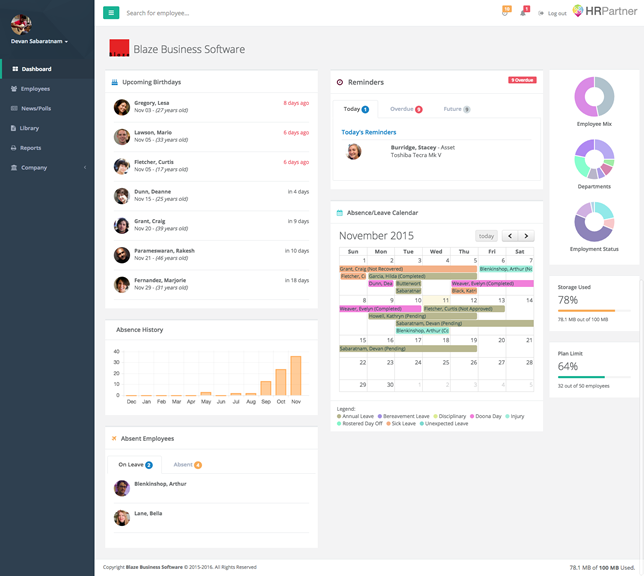The width and height of the screenshot is (644, 576).
Task: Open Parameswaran, Rakesh birthday entry
Action: (x=211, y=255)
